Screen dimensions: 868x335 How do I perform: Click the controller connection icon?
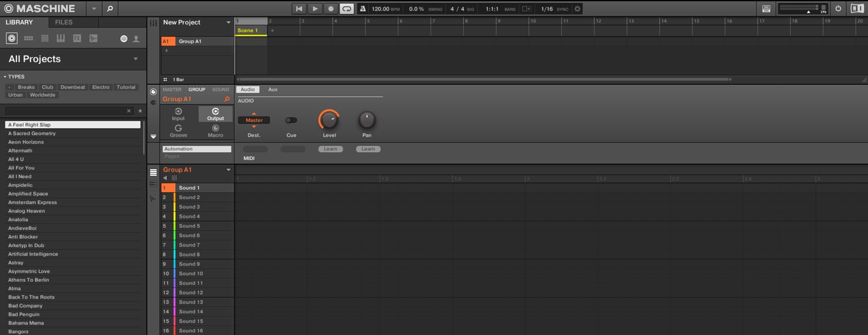(x=766, y=9)
